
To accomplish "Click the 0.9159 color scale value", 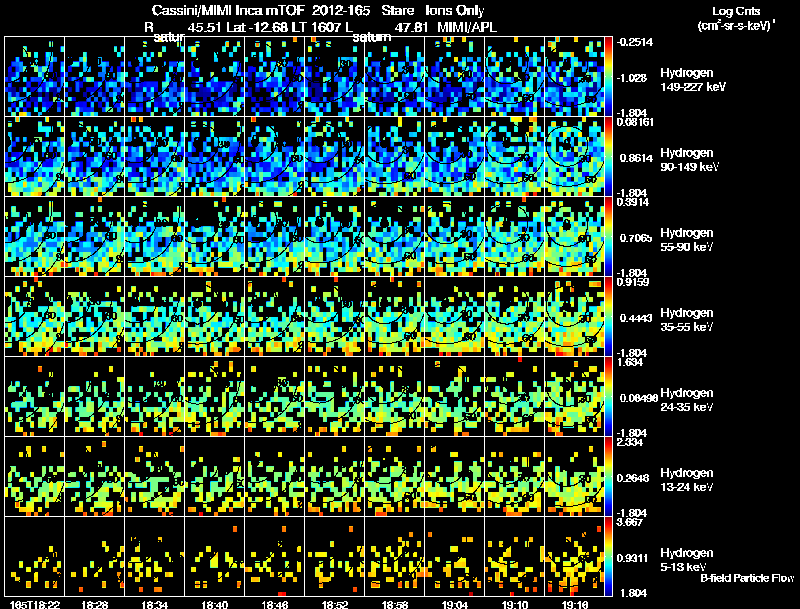I will [x=633, y=282].
